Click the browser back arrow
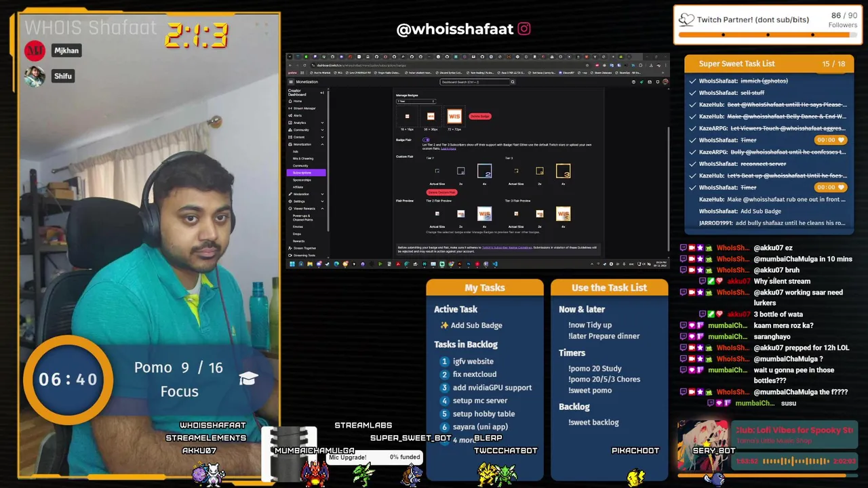 pyautogui.click(x=290, y=65)
